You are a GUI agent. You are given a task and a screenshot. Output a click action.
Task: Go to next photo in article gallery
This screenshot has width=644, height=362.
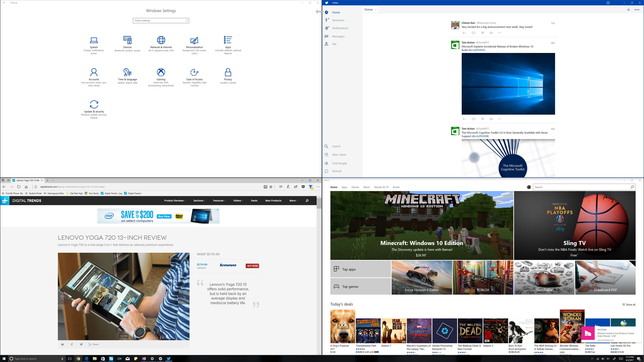coord(184,298)
